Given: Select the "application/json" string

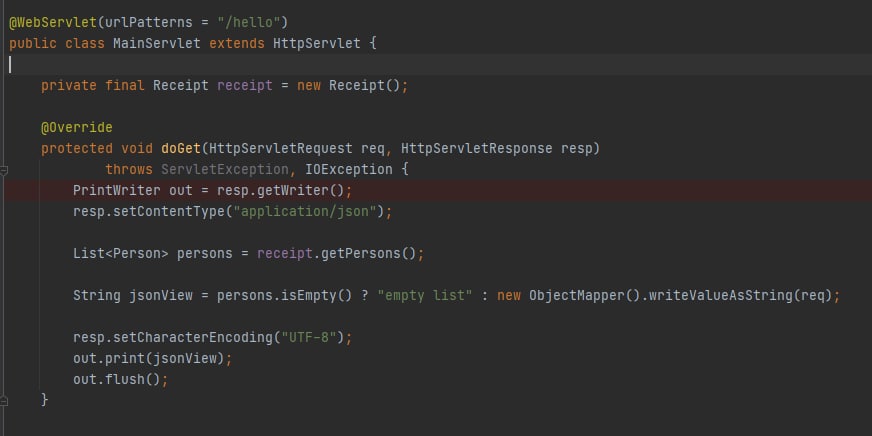Looking at the screenshot, I should coord(305,212).
